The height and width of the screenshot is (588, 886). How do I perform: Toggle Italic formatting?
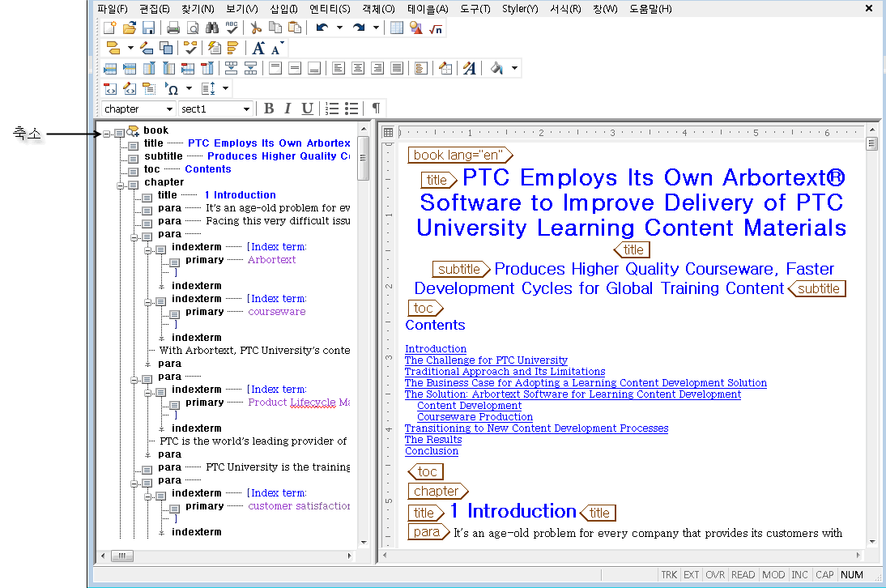tap(288, 109)
